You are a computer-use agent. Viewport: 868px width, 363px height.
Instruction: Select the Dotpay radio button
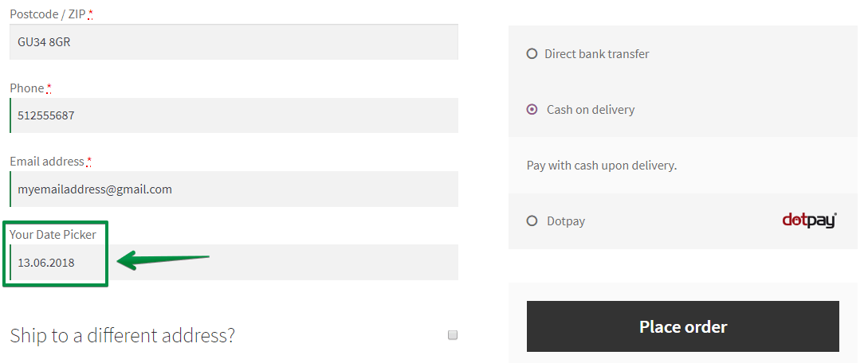pos(532,221)
